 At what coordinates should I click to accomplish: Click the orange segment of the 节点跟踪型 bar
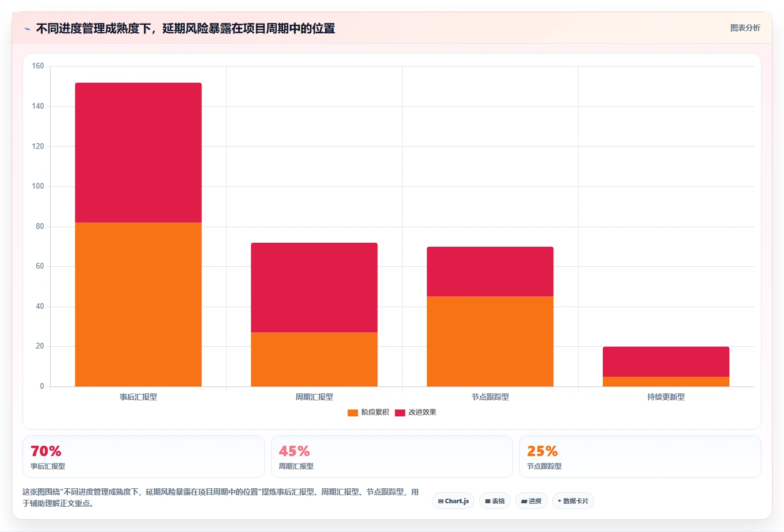tap(490, 341)
